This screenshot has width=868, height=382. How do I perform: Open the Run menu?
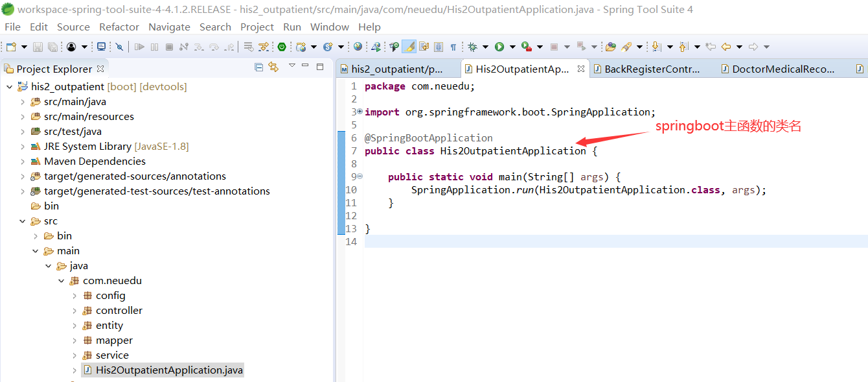[x=292, y=27]
